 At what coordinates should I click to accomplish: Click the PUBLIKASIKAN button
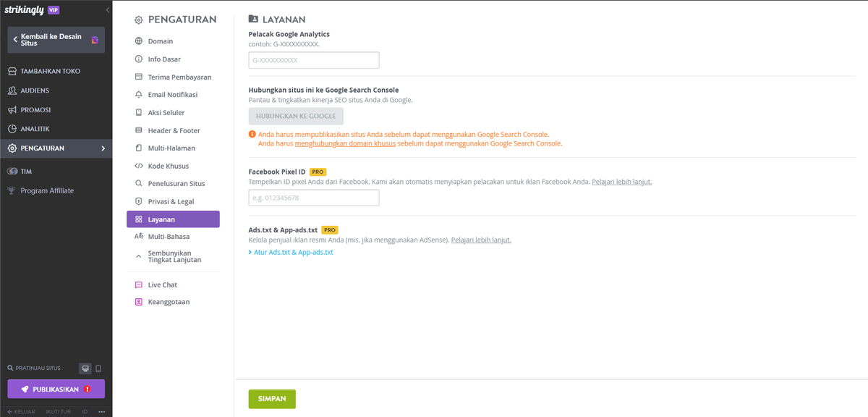[x=56, y=389]
